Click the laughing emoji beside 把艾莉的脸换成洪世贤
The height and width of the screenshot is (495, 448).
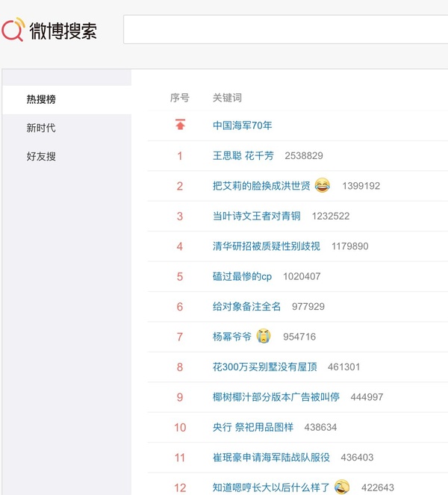322,185
